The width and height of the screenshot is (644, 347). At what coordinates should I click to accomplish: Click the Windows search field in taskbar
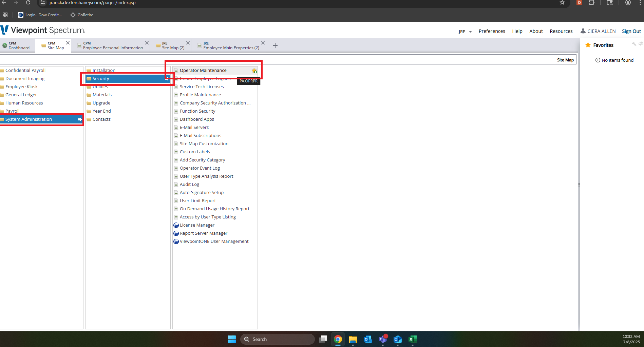pyautogui.click(x=278, y=339)
